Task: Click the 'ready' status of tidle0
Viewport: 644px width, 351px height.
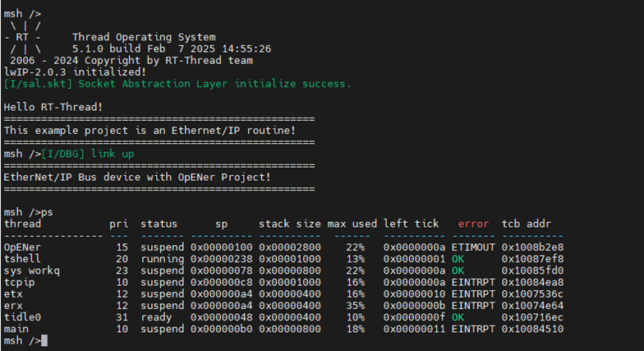Action: [156, 317]
